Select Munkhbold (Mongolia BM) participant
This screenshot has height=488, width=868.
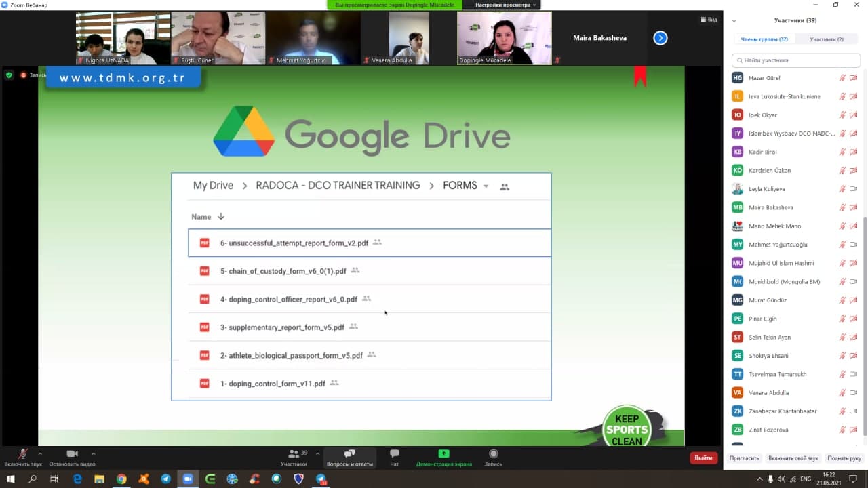pos(795,281)
